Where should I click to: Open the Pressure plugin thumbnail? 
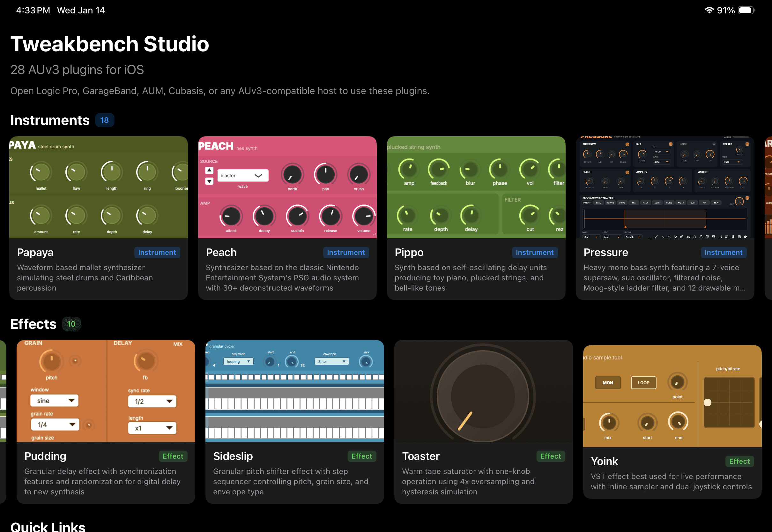(665, 187)
